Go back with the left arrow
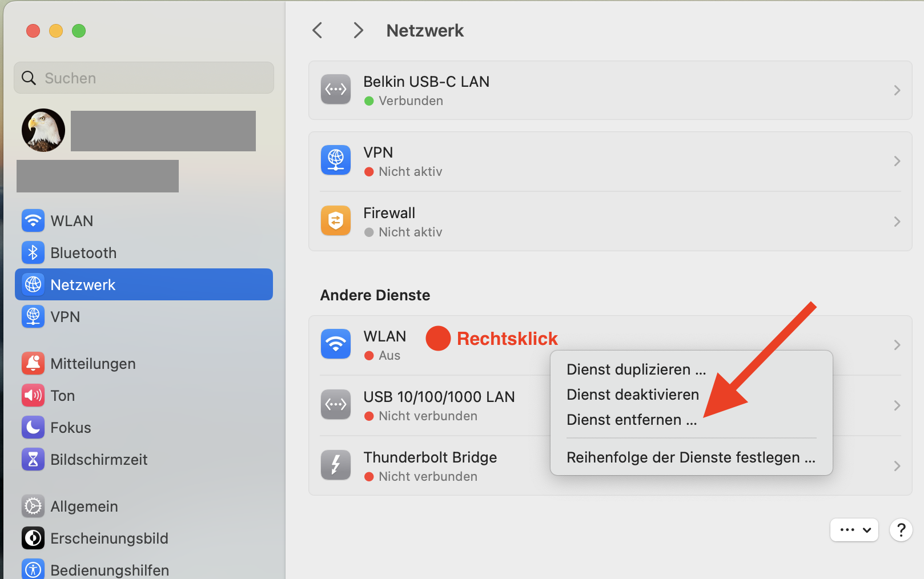Viewport: 924px width, 579px height. [x=318, y=30]
